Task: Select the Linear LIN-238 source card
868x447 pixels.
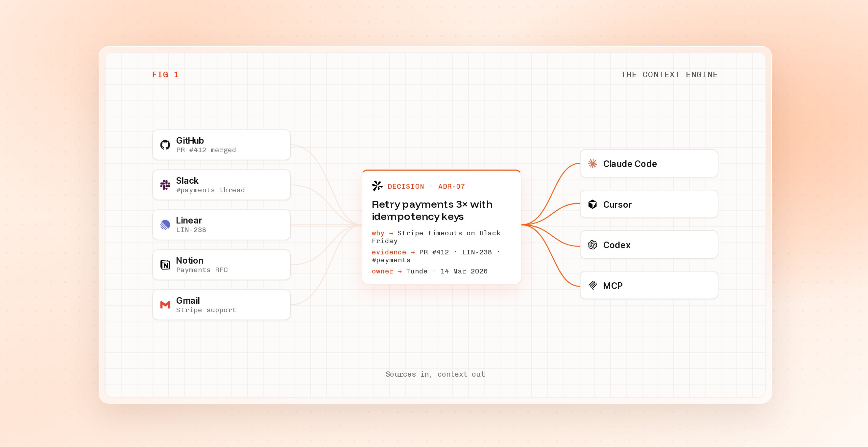Action: (221, 225)
